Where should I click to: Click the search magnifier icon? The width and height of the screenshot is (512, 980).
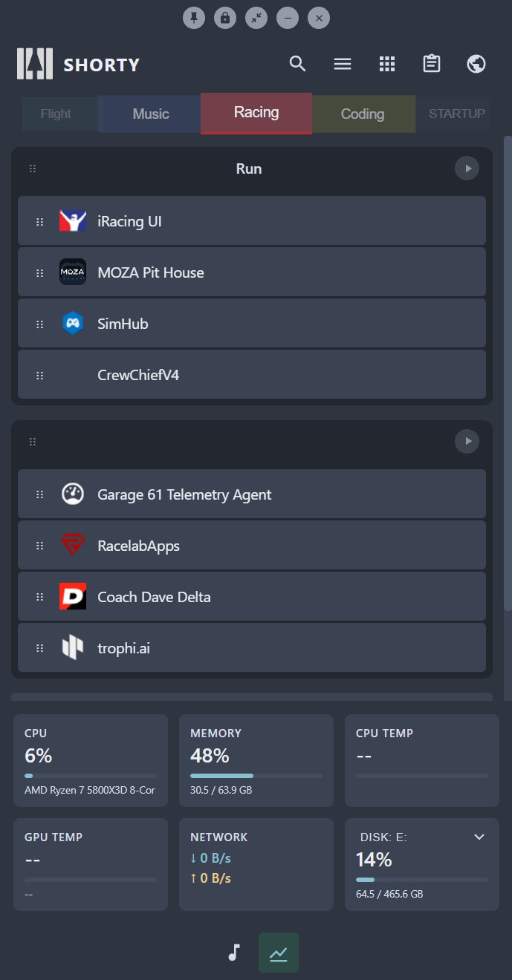coord(297,64)
